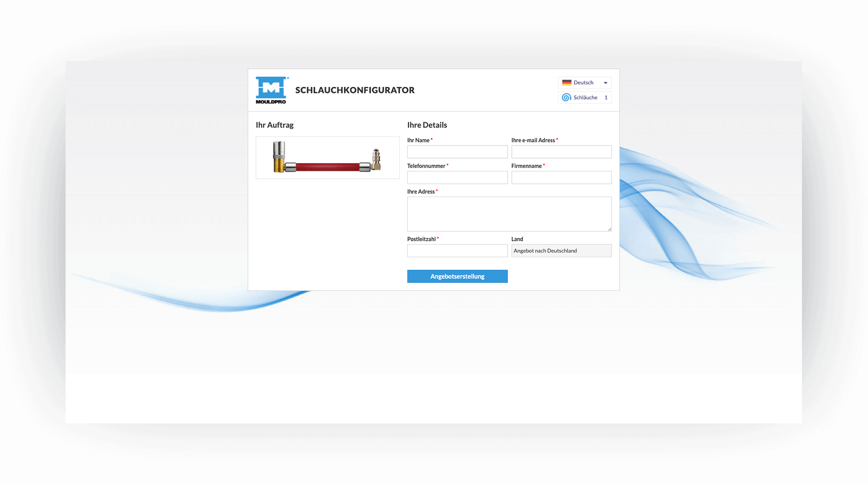868x484 pixels.
Task: Click inside the Ihre Adress text area
Action: click(509, 214)
